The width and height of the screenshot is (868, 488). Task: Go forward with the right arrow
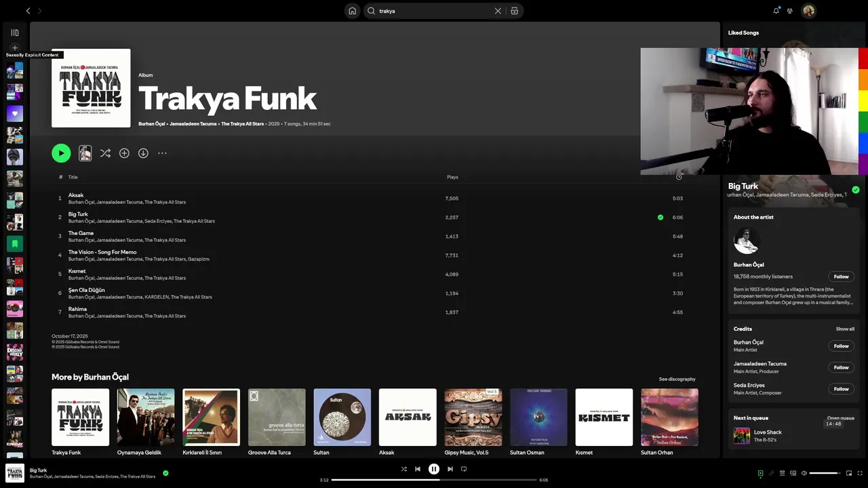pyautogui.click(x=39, y=11)
